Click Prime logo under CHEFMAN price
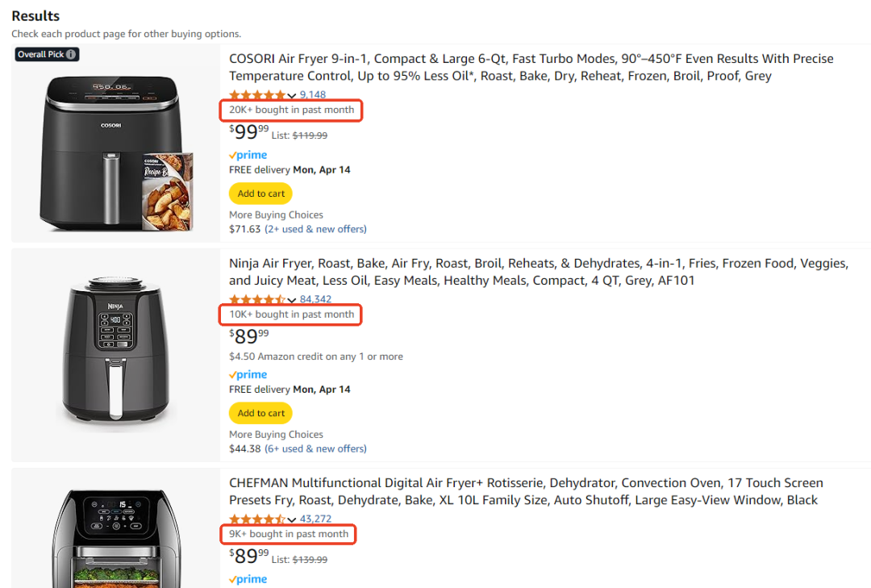 [248, 579]
